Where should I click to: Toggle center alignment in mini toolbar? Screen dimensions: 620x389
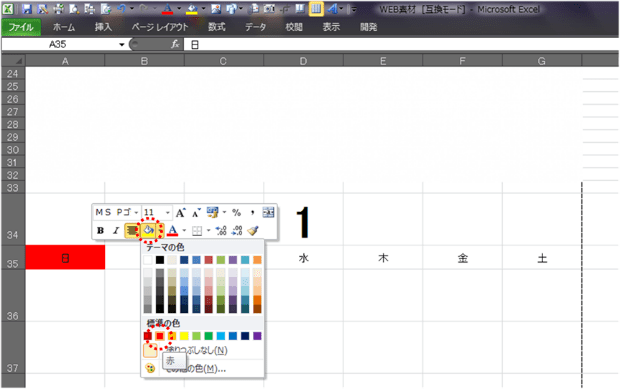coord(131,230)
